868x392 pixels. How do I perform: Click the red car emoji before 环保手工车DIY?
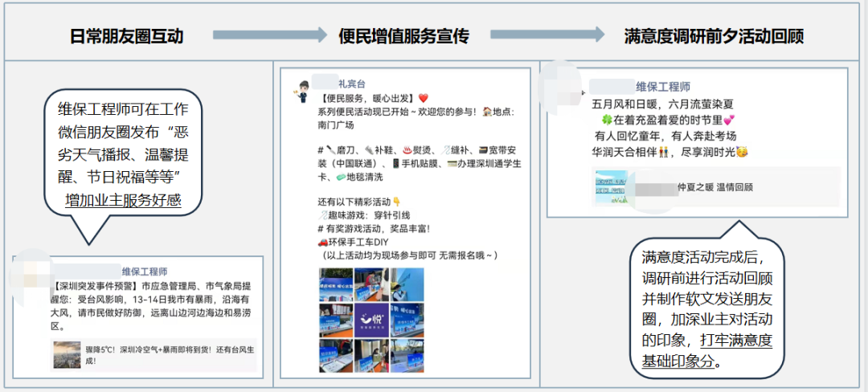(323, 243)
